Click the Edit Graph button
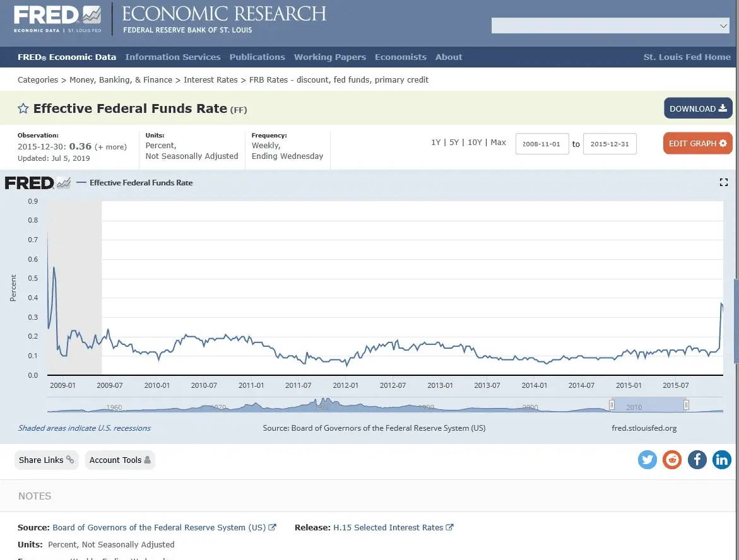The height and width of the screenshot is (560, 739). [697, 143]
